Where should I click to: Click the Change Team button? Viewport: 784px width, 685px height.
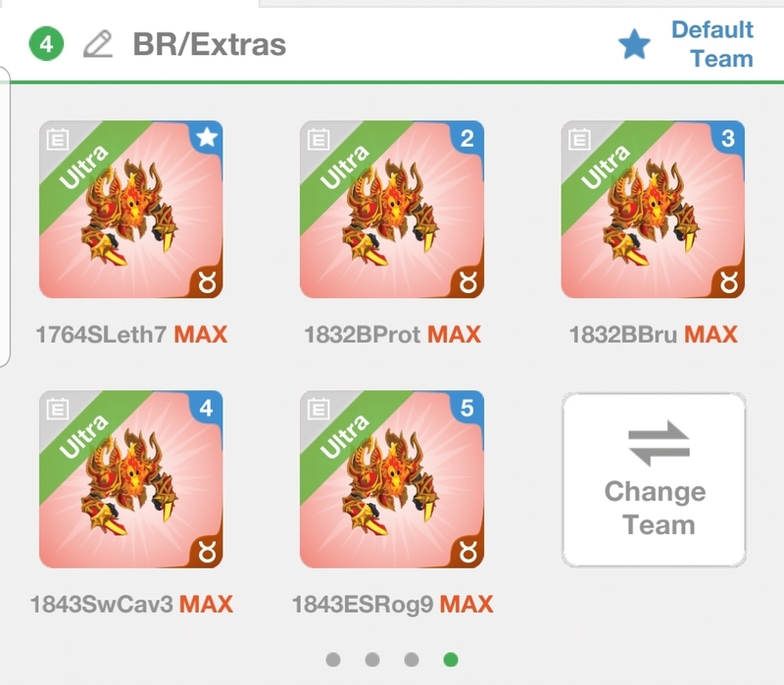point(654,479)
